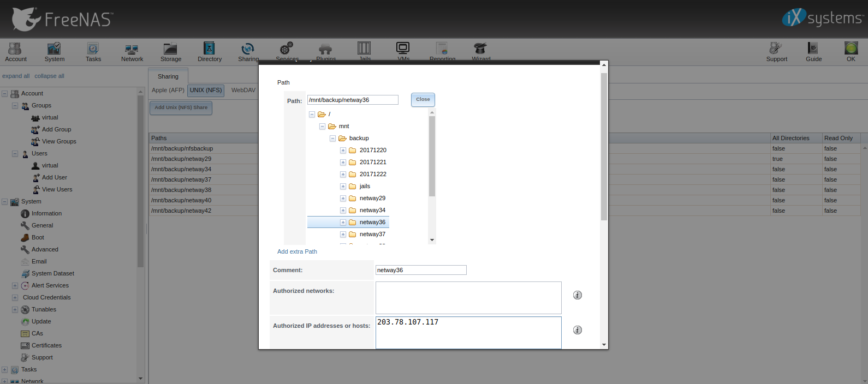The height and width of the screenshot is (384, 868).
Task: Click the dialog's vertical scrollbar thumb
Action: 604,146
